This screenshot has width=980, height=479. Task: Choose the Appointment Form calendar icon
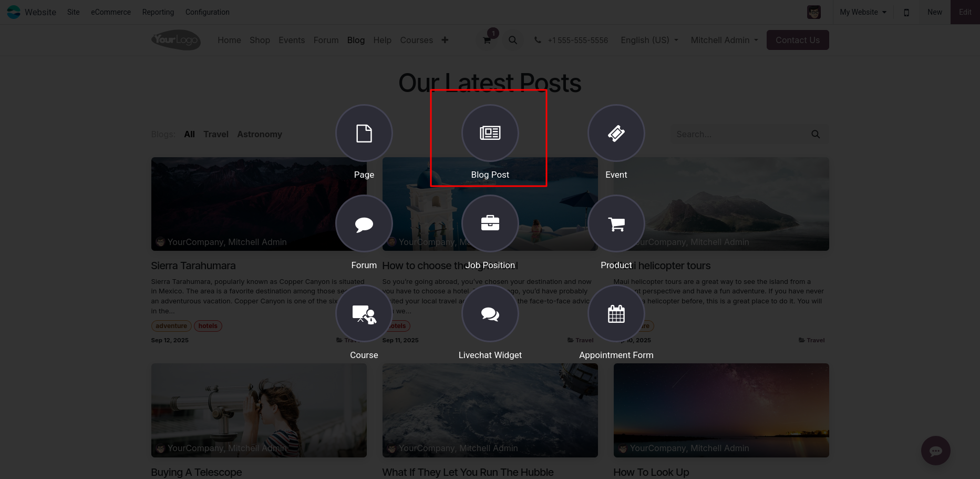click(616, 314)
